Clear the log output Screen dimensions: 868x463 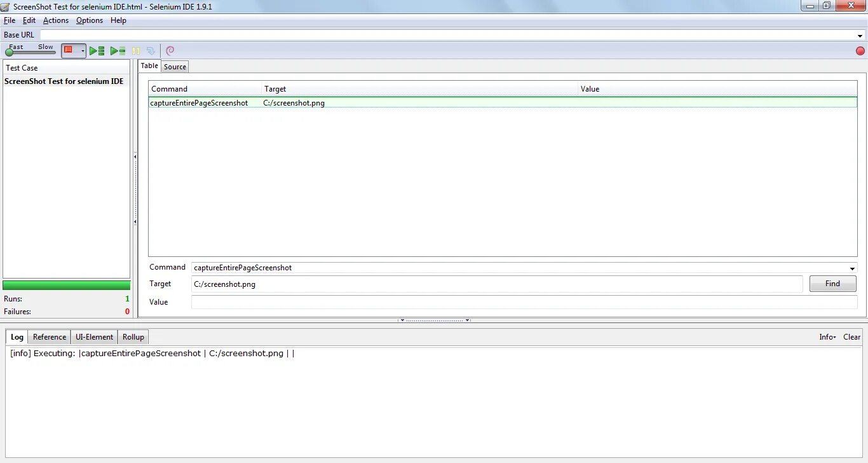click(851, 337)
